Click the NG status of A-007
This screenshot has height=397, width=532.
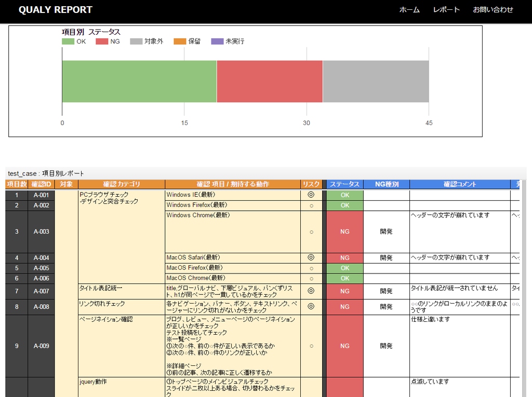(x=345, y=291)
